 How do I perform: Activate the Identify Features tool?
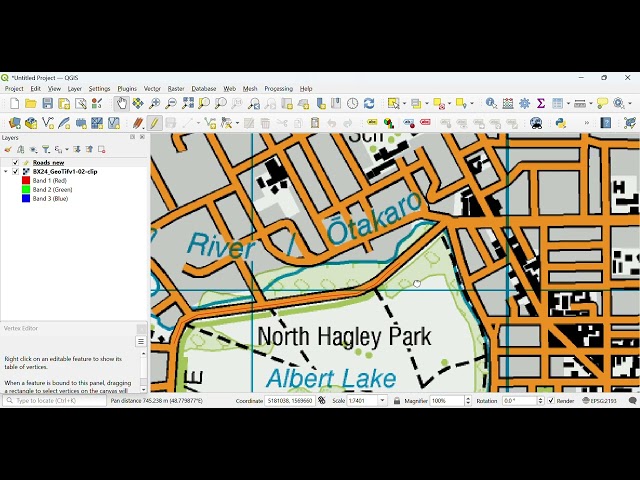[x=491, y=104]
